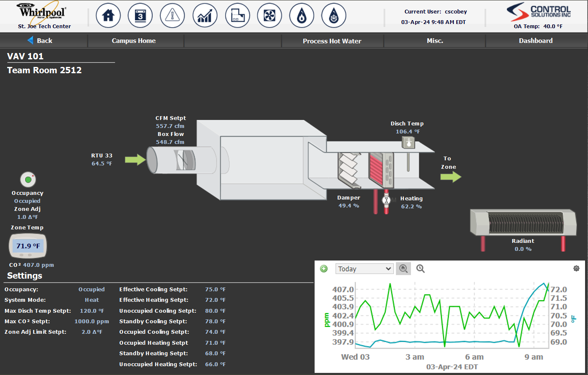This screenshot has width=588, height=375.
Task: Open the fan equipment icon
Action: pos(269,16)
